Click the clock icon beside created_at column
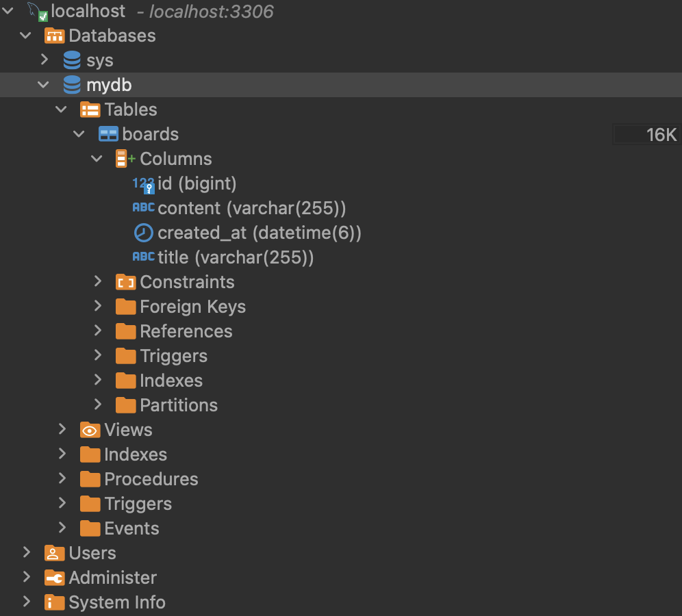Screen dimensions: 682x616 [144, 233]
